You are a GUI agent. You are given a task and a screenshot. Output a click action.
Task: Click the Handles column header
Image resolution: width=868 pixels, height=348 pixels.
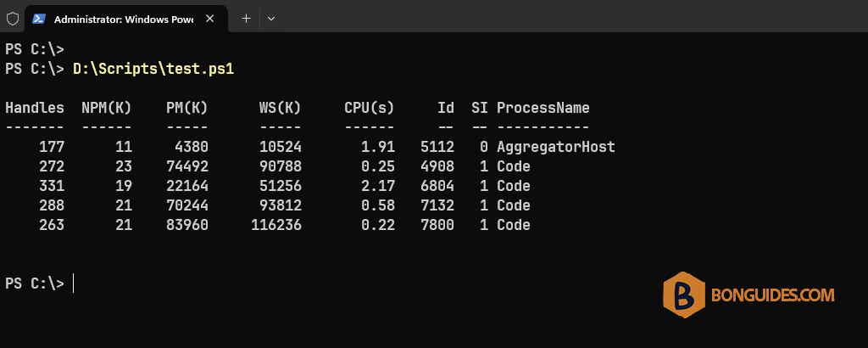tap(35, 108)
